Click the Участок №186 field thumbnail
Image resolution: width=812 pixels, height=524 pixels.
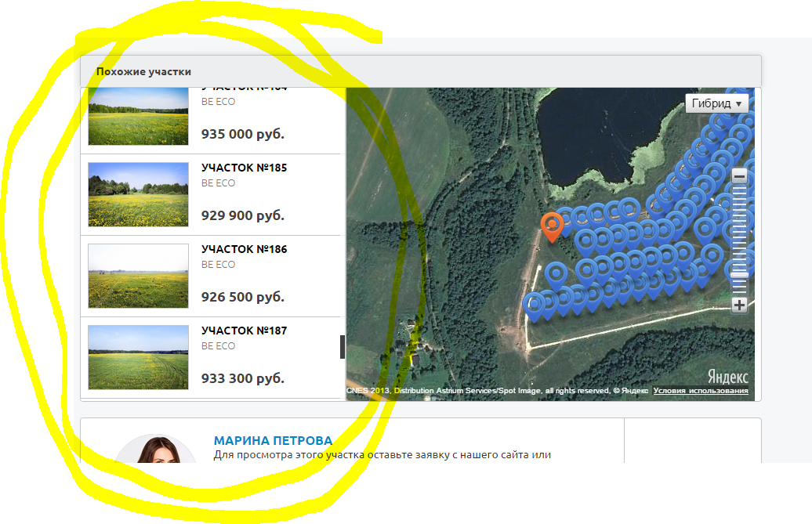pyautogui.click(x=138, y=276)
